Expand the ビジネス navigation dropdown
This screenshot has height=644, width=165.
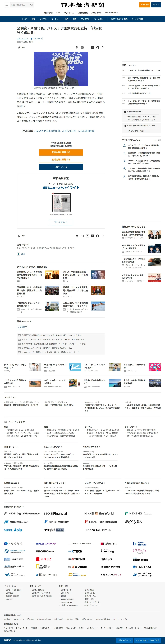click(44, 19)
